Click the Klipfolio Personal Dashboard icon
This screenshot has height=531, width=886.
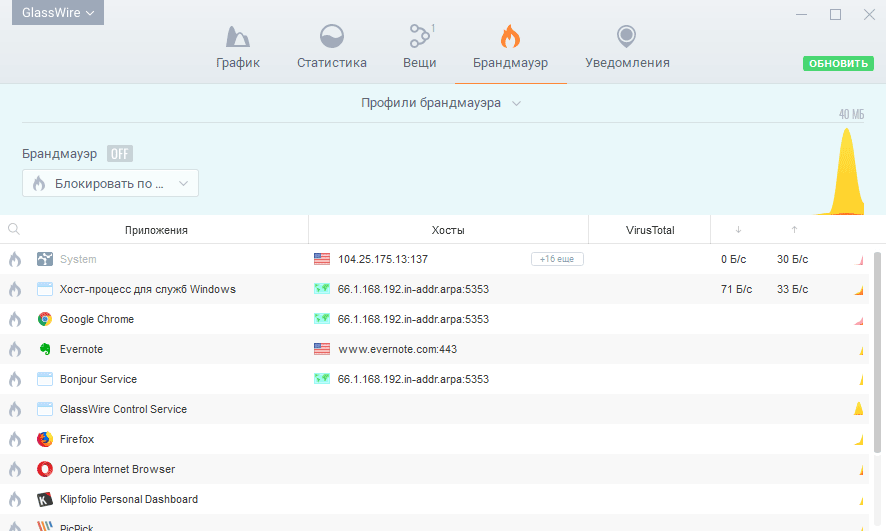pos(45,499)
